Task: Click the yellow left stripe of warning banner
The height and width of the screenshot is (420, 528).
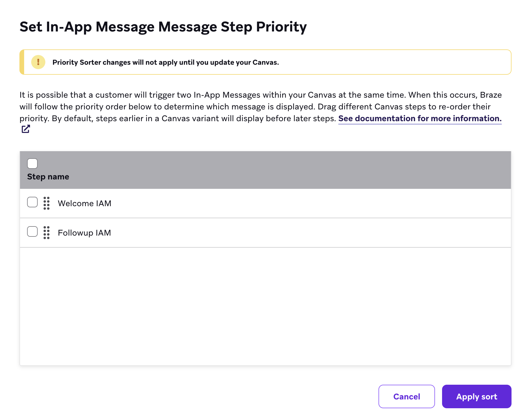Action: click(x=22, y=62)
